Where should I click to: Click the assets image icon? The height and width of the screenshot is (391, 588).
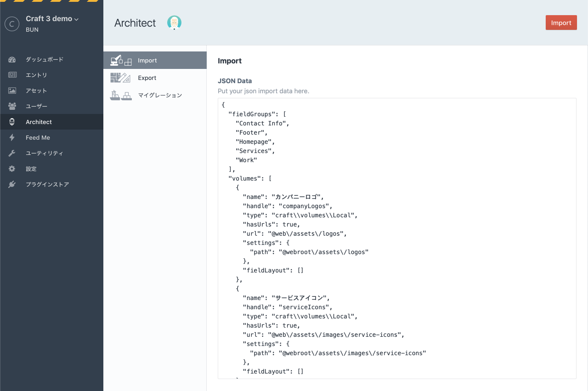[12, 91]
